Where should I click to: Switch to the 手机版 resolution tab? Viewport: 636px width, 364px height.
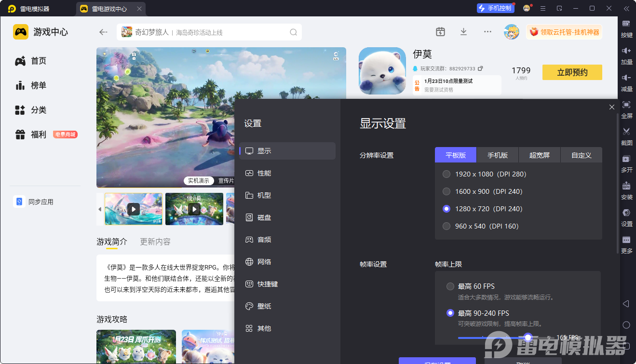coord(497,155)
